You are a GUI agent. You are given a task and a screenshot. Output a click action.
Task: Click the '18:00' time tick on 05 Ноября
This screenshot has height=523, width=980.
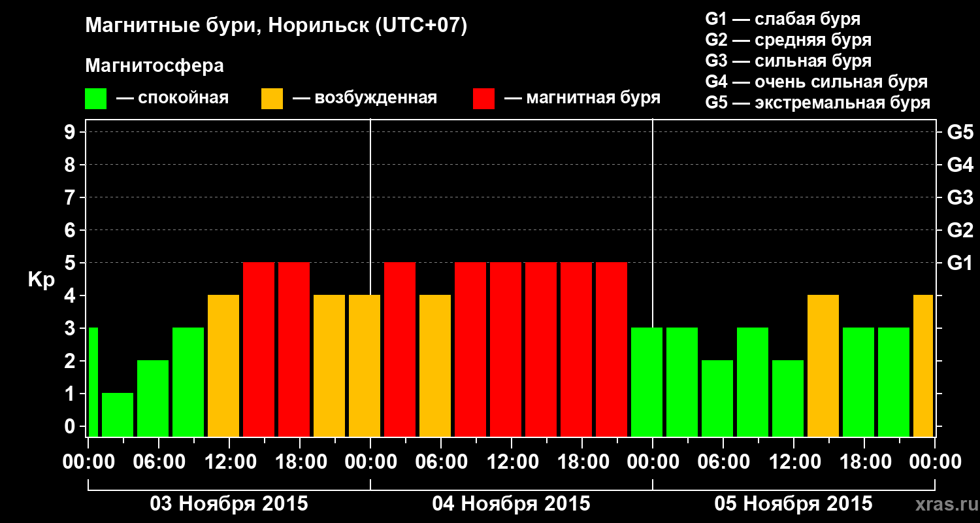864,462
